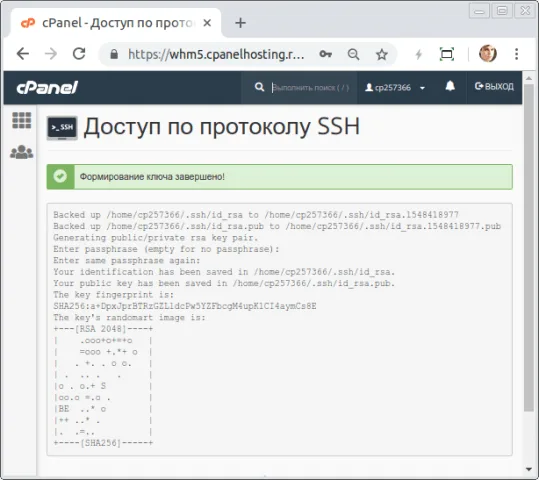Click "The key's randomart image is:" line
The height and width of the screenshot is (480, 539).
click(x=129, y=317)
